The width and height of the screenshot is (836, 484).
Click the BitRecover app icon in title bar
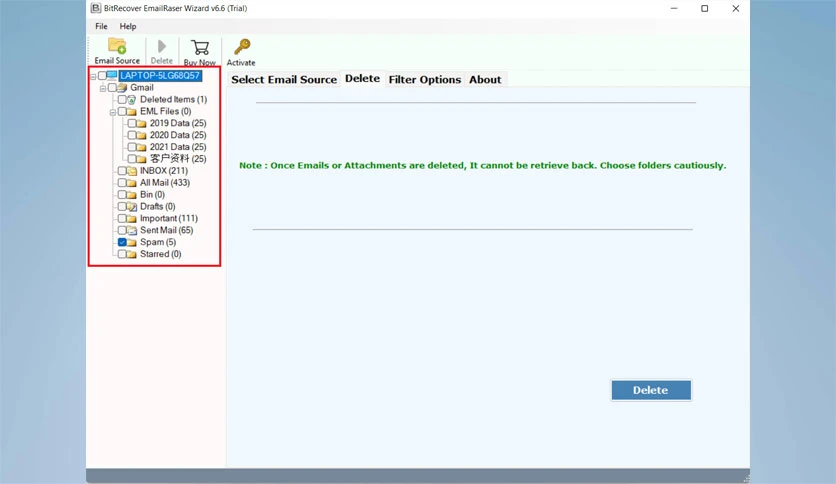95,8
